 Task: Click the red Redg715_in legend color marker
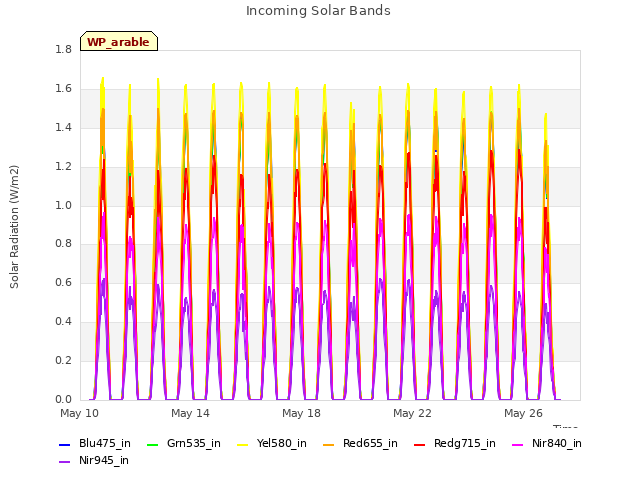[419, 444]
